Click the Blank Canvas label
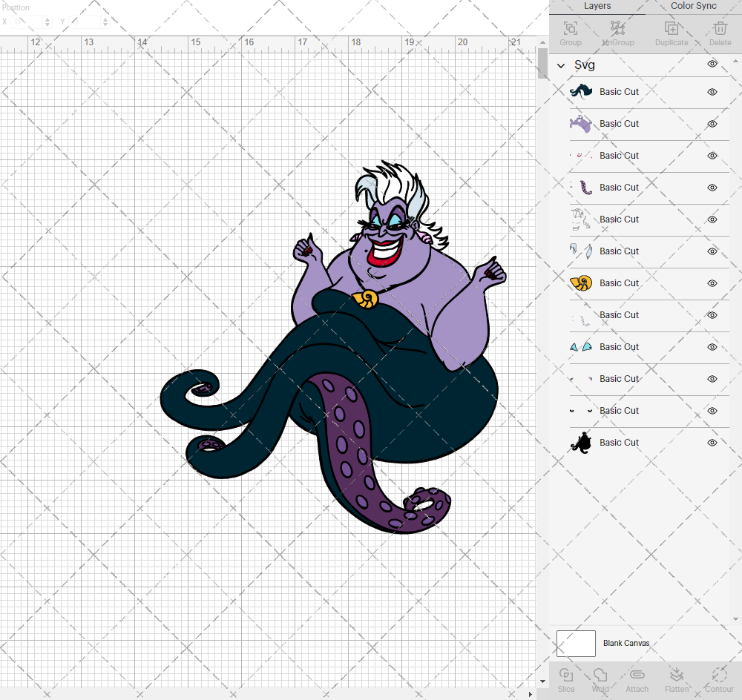 pyautogui.click(x=626, y=643)
